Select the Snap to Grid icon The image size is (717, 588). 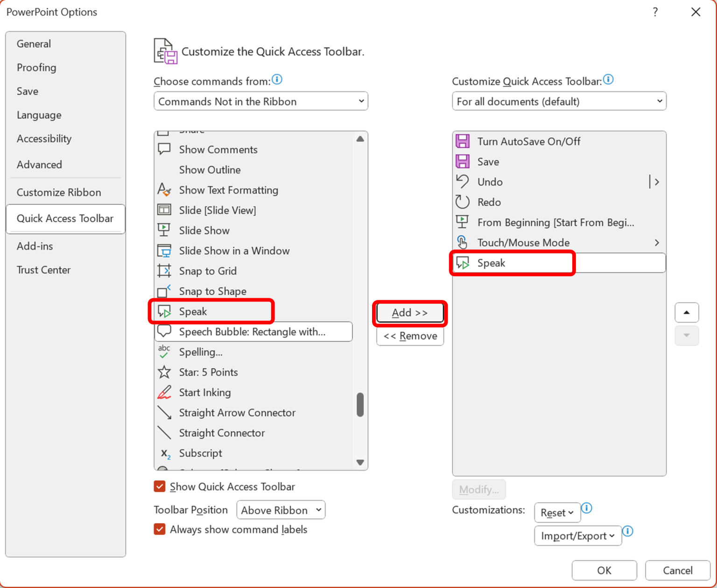tap(164, 271)
